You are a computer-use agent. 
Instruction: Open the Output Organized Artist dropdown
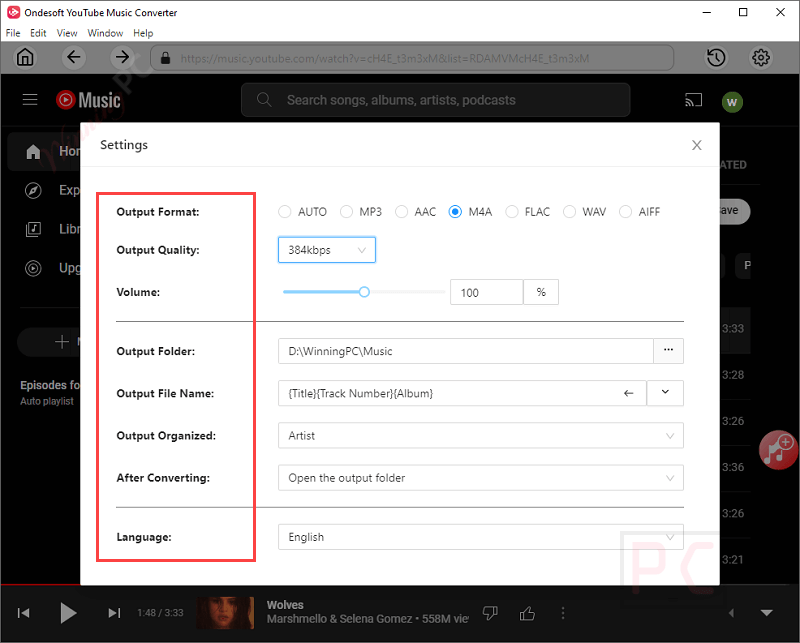pos(481,435)
